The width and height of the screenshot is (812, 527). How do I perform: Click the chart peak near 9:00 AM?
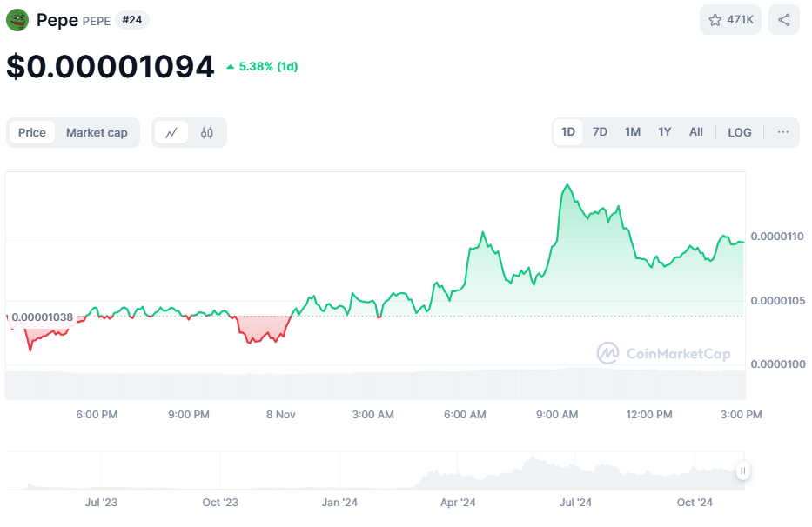pyautogui.click(x=567, y=185)
